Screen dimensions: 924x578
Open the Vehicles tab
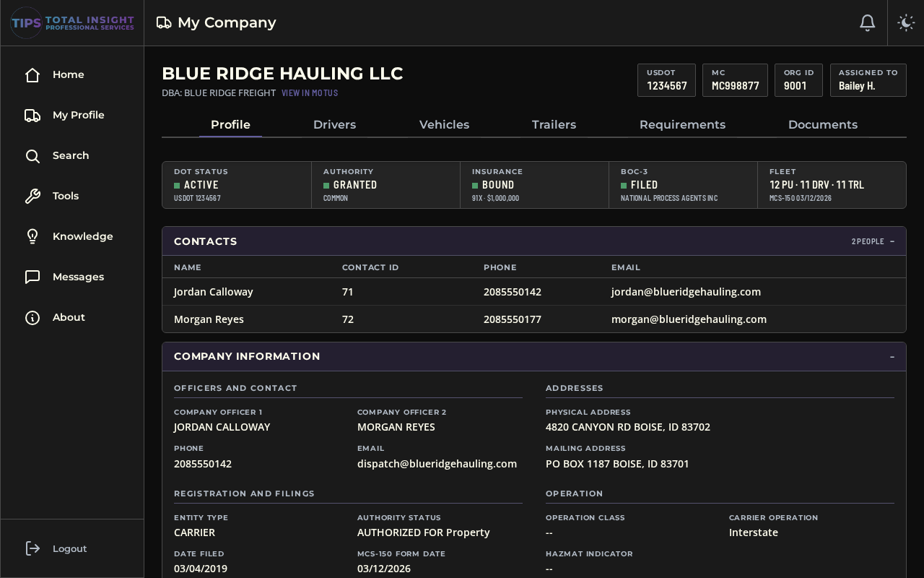tap(444, 124)
